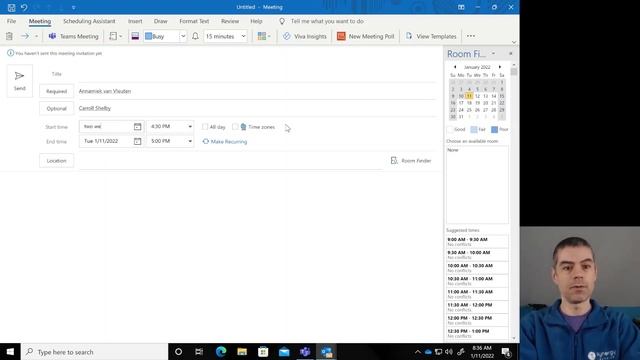Click the Room Finder button
This screenshot has width=640, height=360.
click(x=411, y=160)
